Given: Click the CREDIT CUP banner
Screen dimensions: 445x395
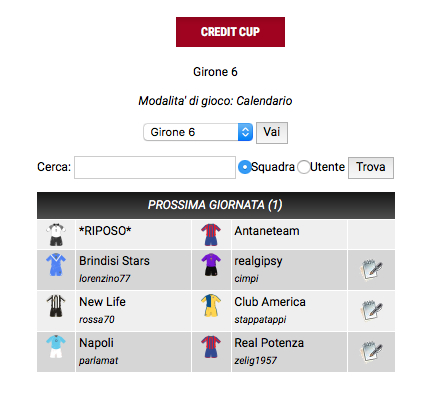Looking at the screenshot, I should pos(230,32).
